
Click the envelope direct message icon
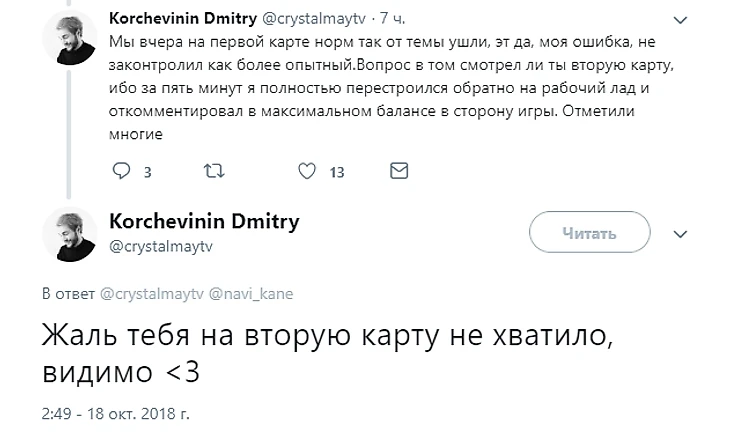point(399,171)
